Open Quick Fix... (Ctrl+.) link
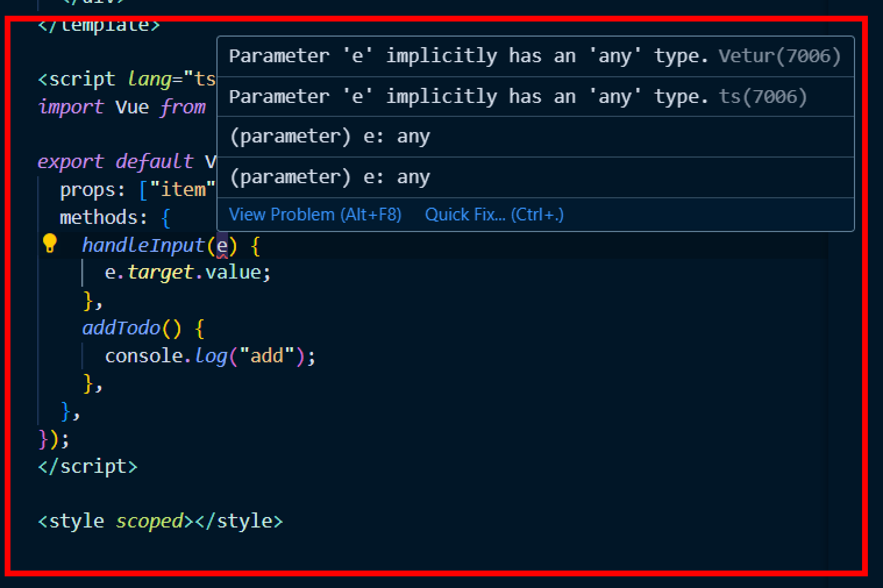 pyautogui.click(x=494, y=215)
